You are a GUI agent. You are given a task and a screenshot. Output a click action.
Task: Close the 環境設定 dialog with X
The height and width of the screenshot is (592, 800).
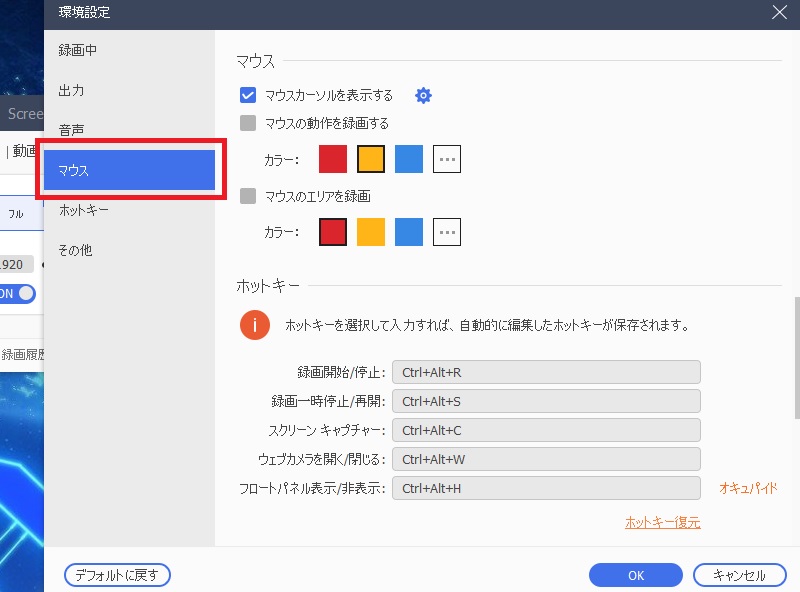pyautogui.click(x=779, y=12)
